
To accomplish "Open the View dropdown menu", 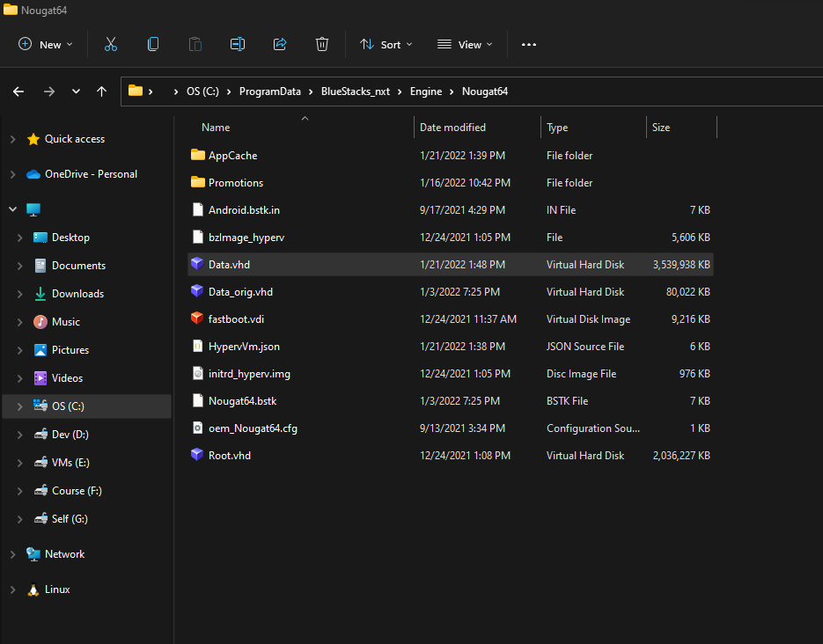I will pyautogui.click(x=465, y=45).
